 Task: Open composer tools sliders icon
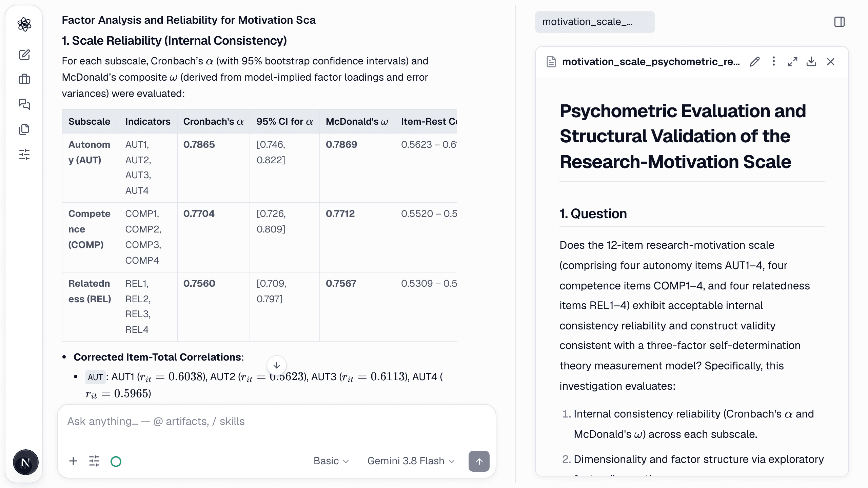(94, 461)
